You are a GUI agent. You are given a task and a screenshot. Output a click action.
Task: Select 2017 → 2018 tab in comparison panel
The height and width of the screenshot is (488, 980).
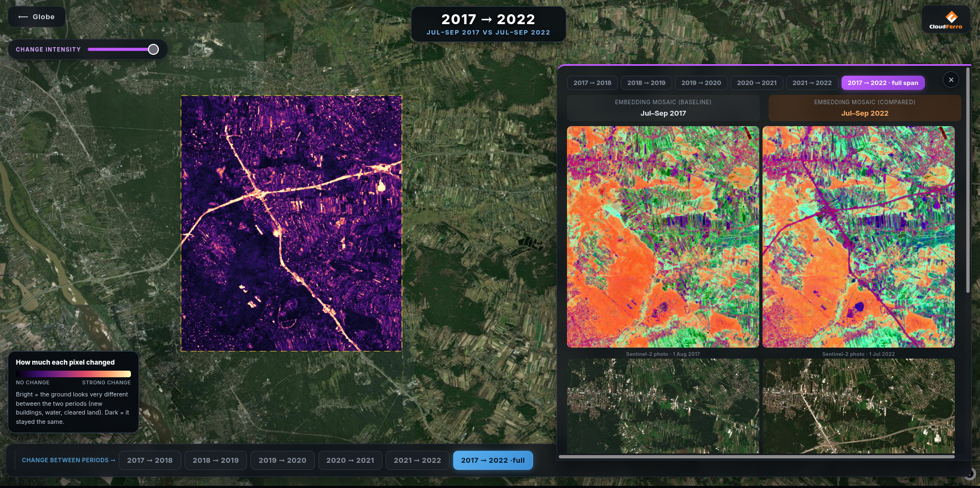(x=592, y=83)
